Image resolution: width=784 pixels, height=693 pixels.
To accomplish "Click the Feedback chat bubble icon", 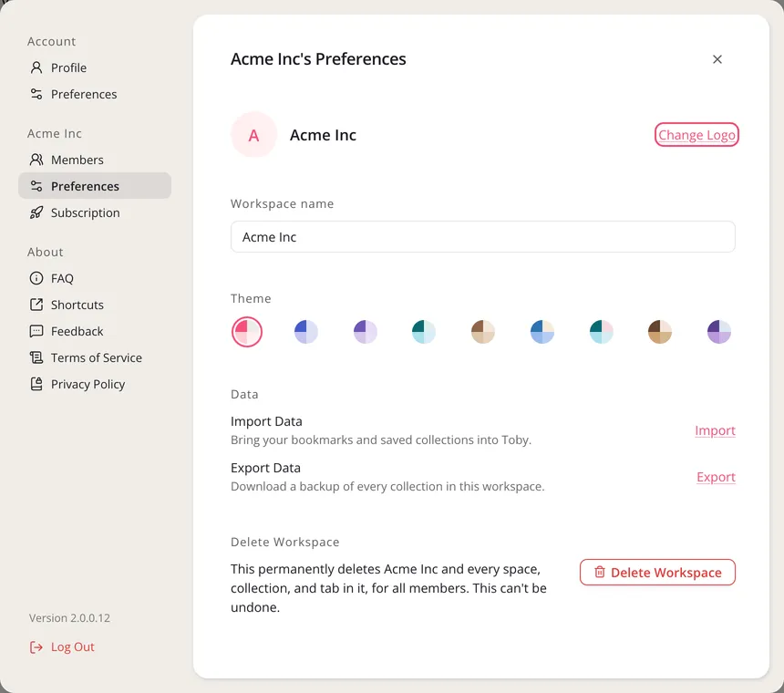I will click(36, 331).
